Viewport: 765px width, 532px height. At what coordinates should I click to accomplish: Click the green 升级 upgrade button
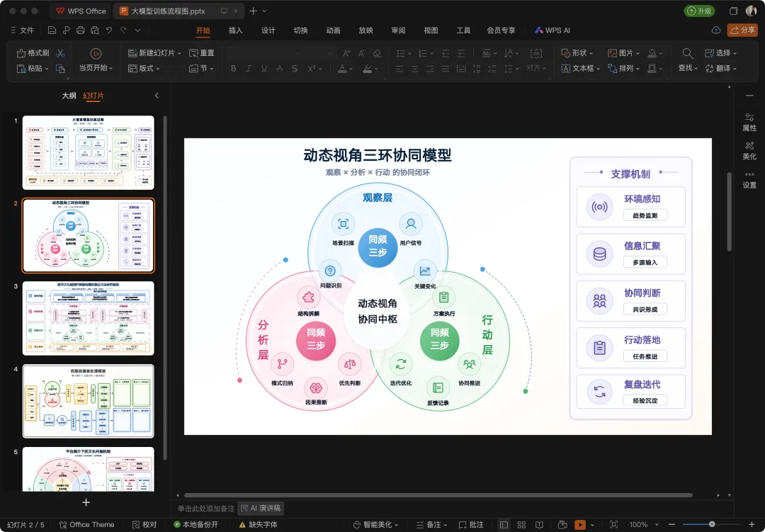(699, 11)
